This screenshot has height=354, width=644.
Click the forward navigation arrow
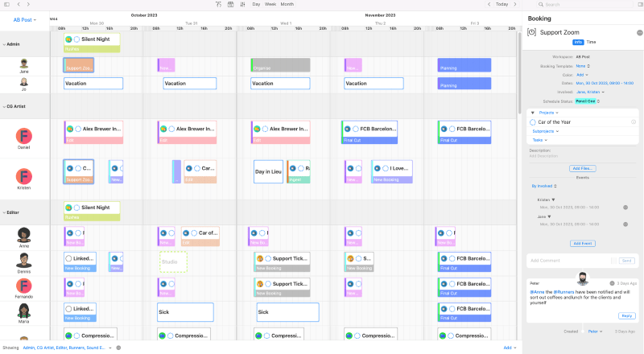click(x=28, y=4)
